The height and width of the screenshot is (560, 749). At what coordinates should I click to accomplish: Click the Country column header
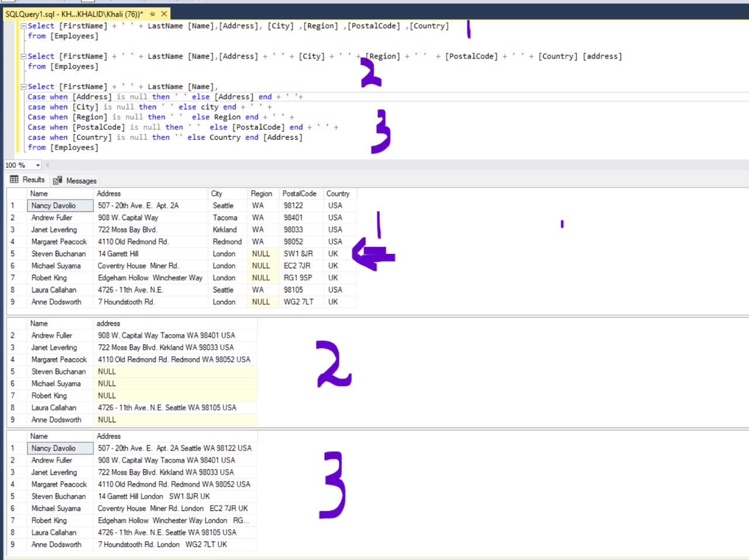point(339,194)
